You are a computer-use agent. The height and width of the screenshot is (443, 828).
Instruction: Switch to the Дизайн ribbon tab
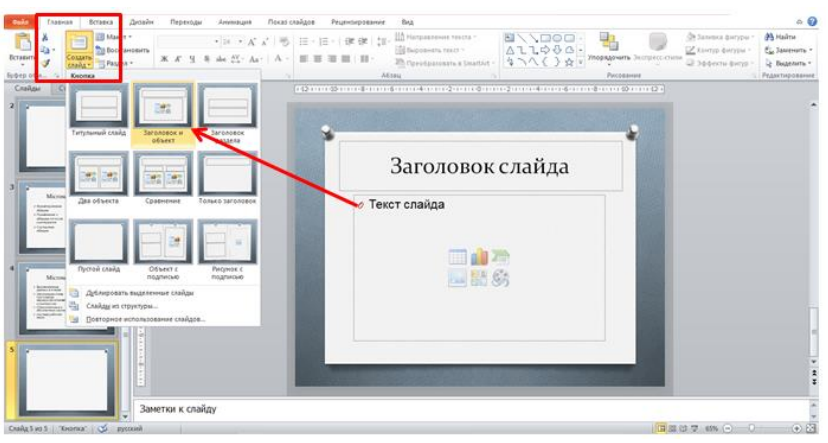point(142,20)
